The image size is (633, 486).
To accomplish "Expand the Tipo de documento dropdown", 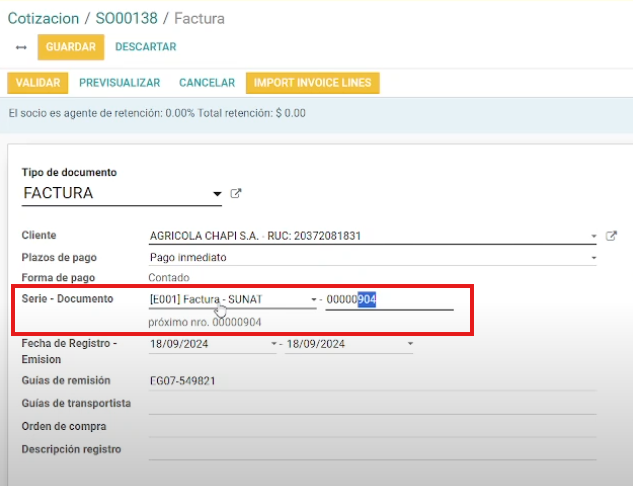I will point(216,194).
